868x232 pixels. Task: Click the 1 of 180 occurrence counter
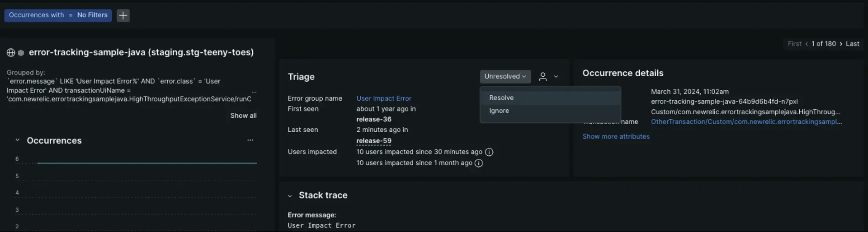pos(824,44)
